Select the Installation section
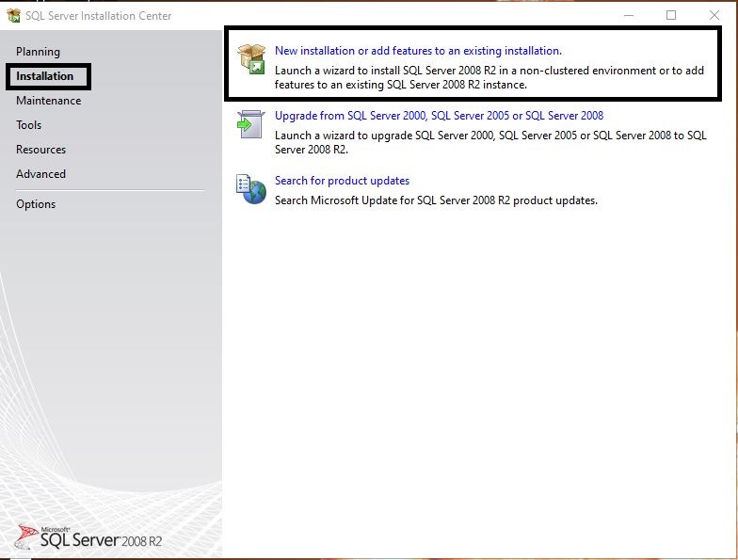This screenshot has width=738, height=560. click(45, 76)
